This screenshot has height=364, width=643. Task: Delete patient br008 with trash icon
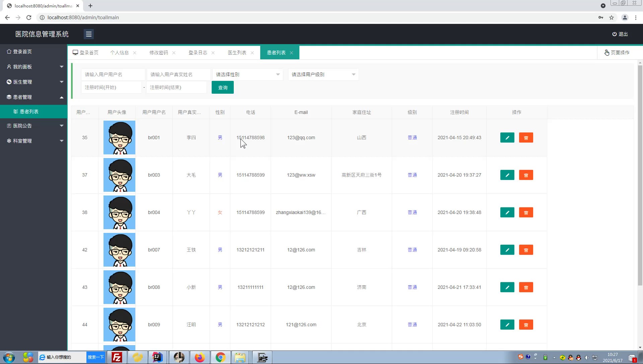(x=526, y=287)
